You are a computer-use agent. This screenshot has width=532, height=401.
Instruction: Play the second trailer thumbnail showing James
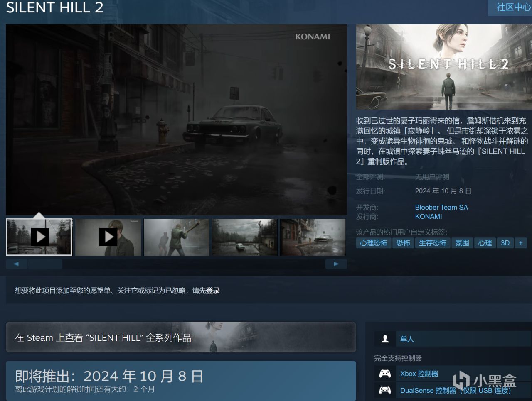108,237
